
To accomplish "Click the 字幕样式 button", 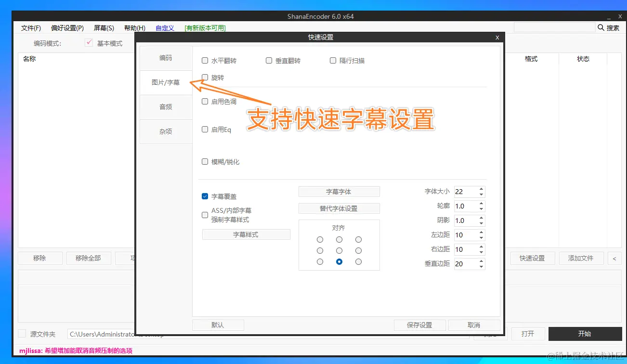I will (x=246, y=234).
